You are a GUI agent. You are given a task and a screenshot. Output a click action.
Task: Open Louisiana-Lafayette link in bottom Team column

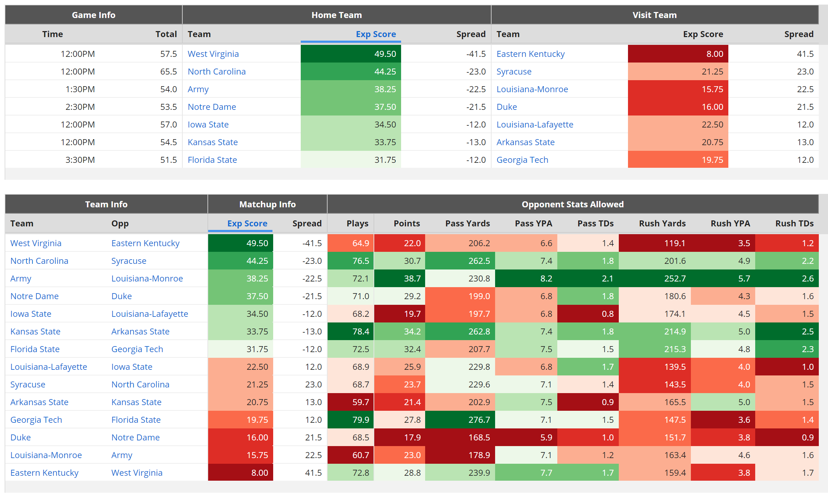click(48, 367)
